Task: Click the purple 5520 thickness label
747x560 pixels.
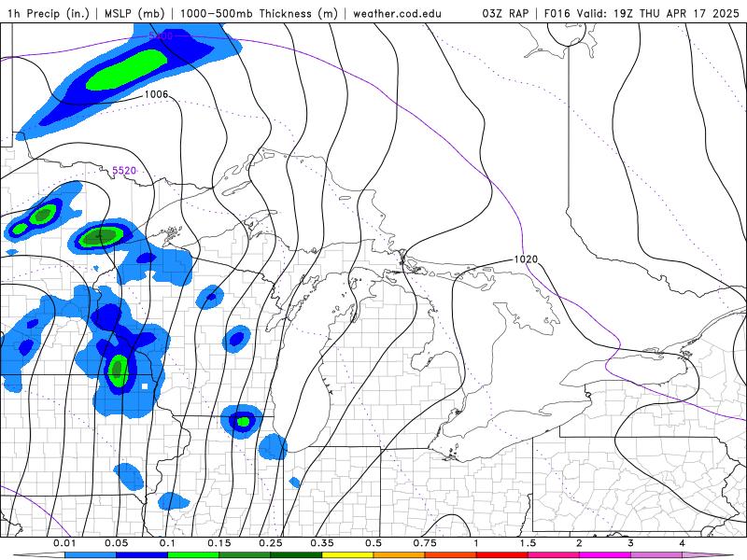Action: click(x=124, y=170)
